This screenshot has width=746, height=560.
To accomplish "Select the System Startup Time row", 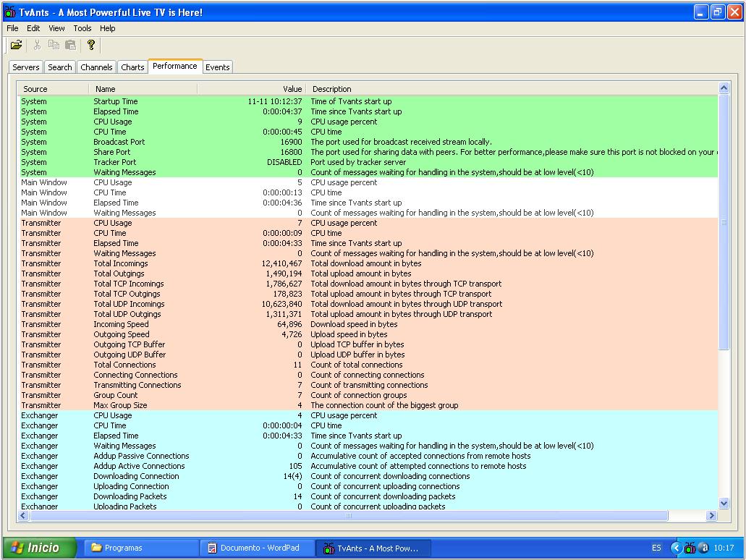I will [368, 101].
